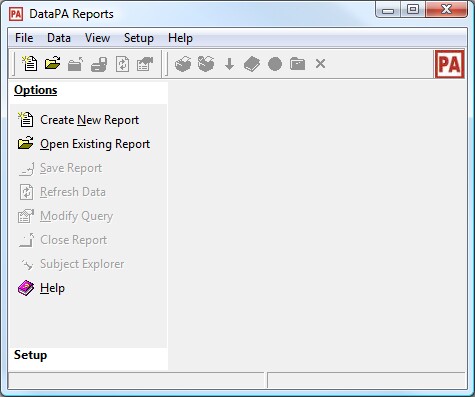Click the first greyed inbox tray toolbar icon
Screen dimensions: 475x397
click(x=183, y=64)
